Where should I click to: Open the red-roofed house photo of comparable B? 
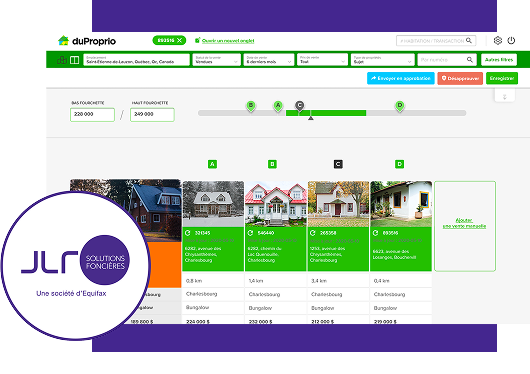point(276,204)
